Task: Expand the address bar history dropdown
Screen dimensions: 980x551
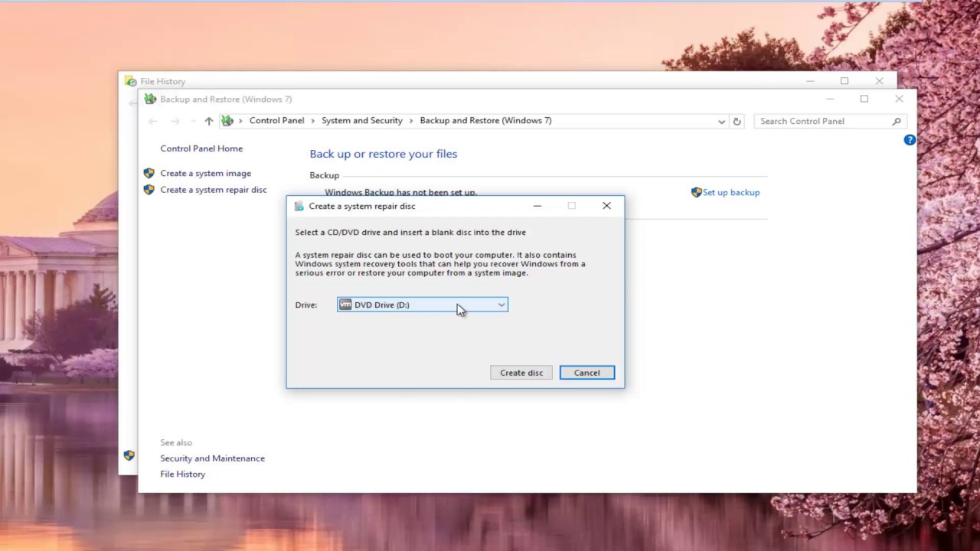Action: click(x=721, y=121)
